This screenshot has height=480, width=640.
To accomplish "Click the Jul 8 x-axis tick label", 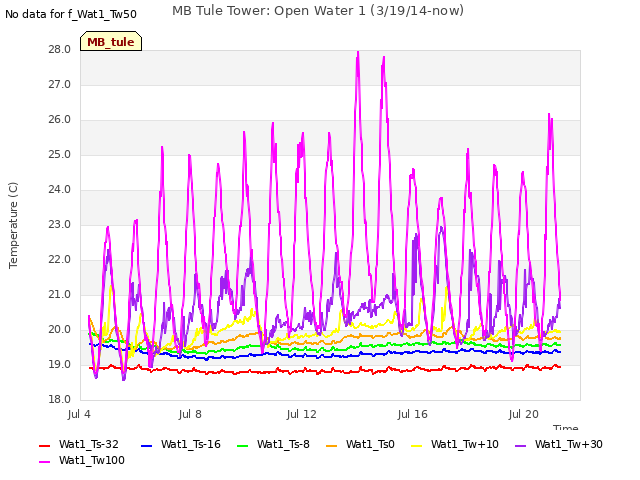I will (190, 414).
